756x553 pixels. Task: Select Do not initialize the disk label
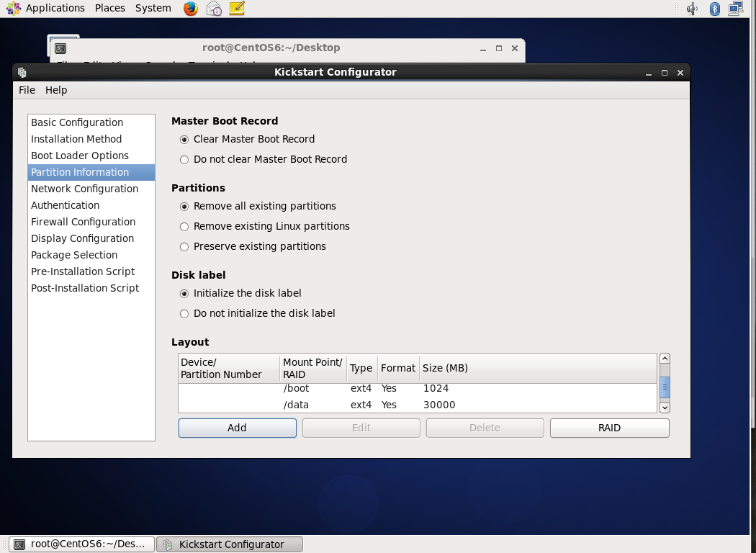(x=258, y=314)
